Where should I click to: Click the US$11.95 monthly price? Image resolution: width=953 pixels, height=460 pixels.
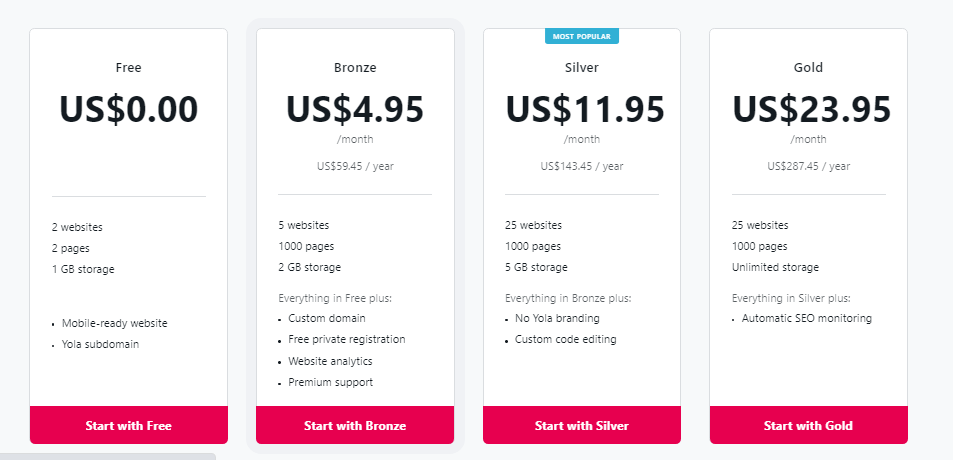pos(582,109)
